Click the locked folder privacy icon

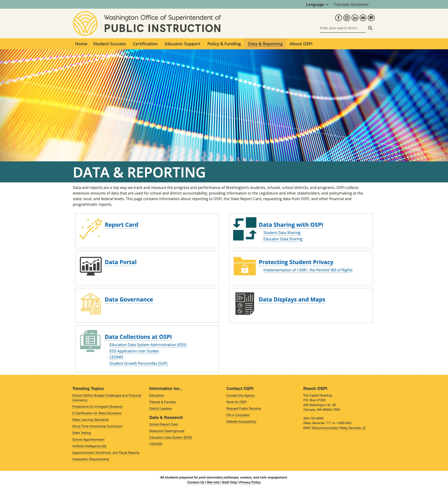[x=245, y=266]
